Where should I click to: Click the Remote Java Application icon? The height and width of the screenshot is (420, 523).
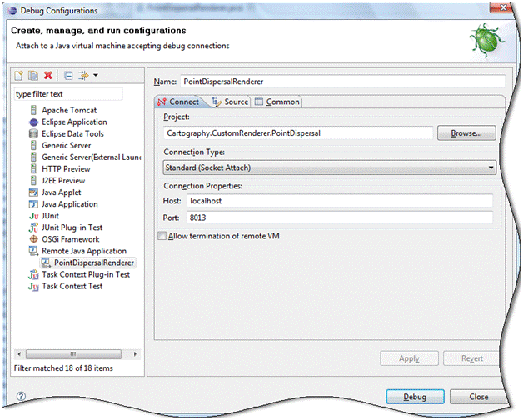point(33,251)
